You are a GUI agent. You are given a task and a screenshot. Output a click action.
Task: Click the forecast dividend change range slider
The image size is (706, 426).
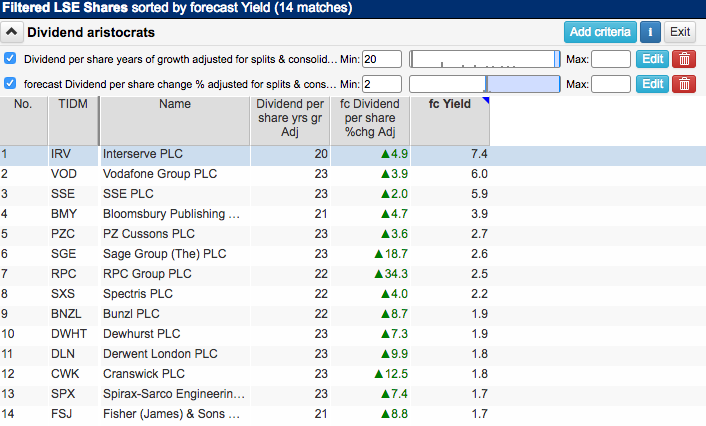(x=484, y=84)
